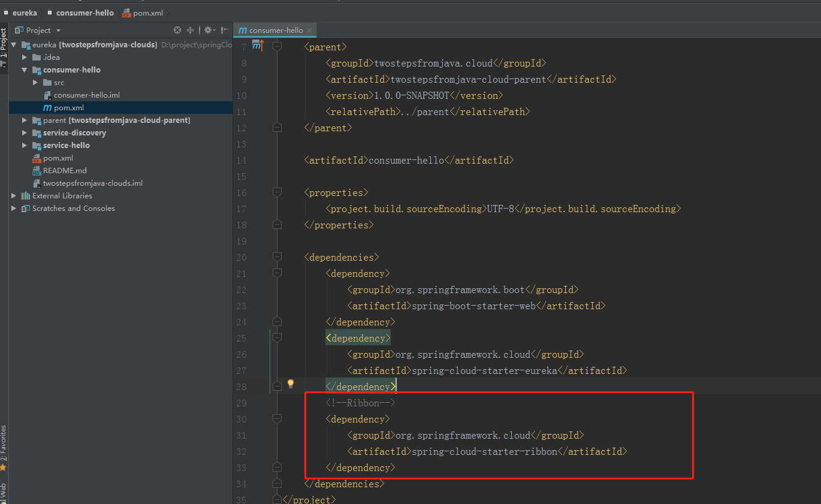Select parent [twostepsfromjava-cloud-parent] row
The width and height of the screenshot is (821, 504).
tap(120, 120)
